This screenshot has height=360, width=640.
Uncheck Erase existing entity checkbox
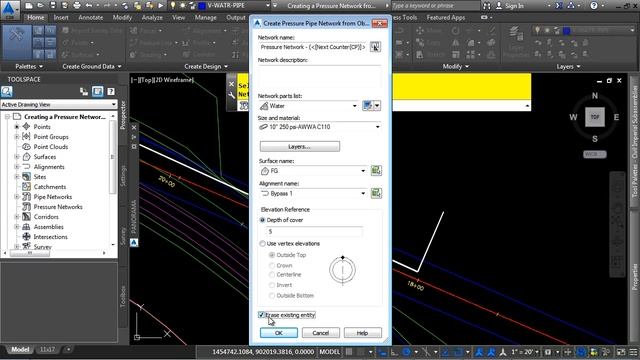click(262, 315)
